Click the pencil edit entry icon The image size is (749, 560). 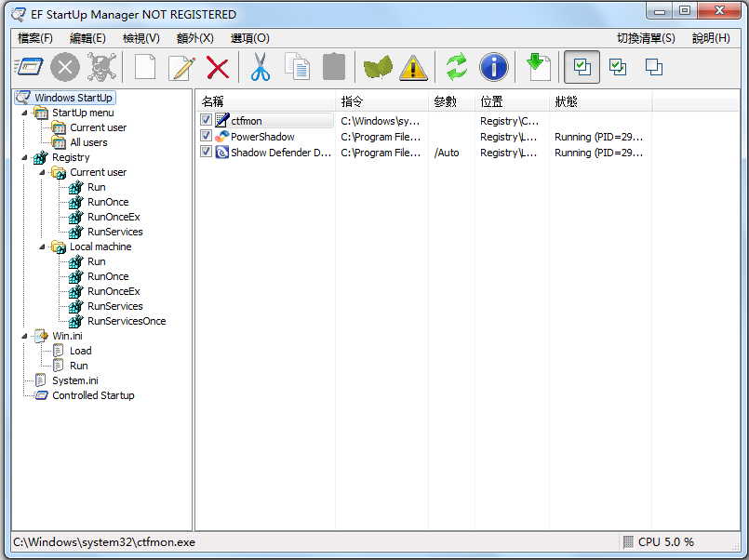(x=181, y=67)
